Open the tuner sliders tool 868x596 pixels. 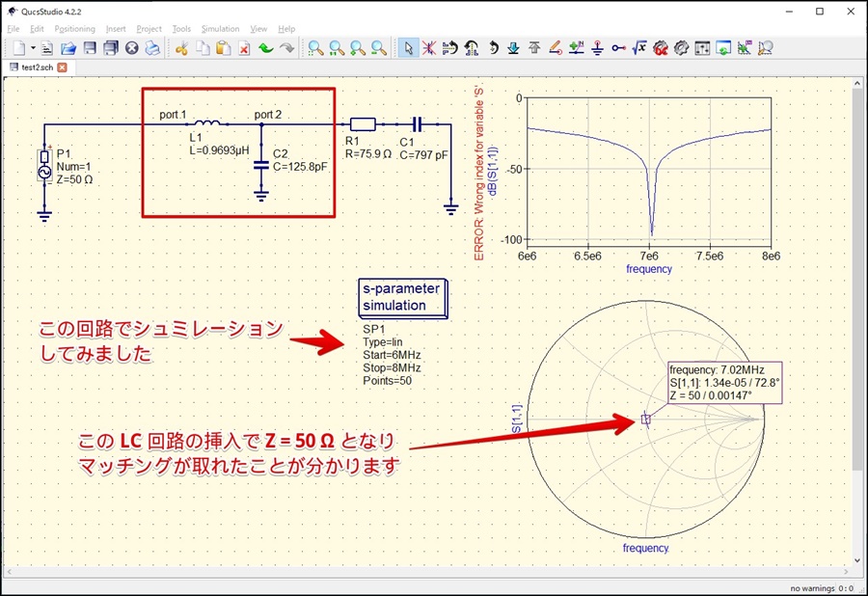click(x=702, y=48)
